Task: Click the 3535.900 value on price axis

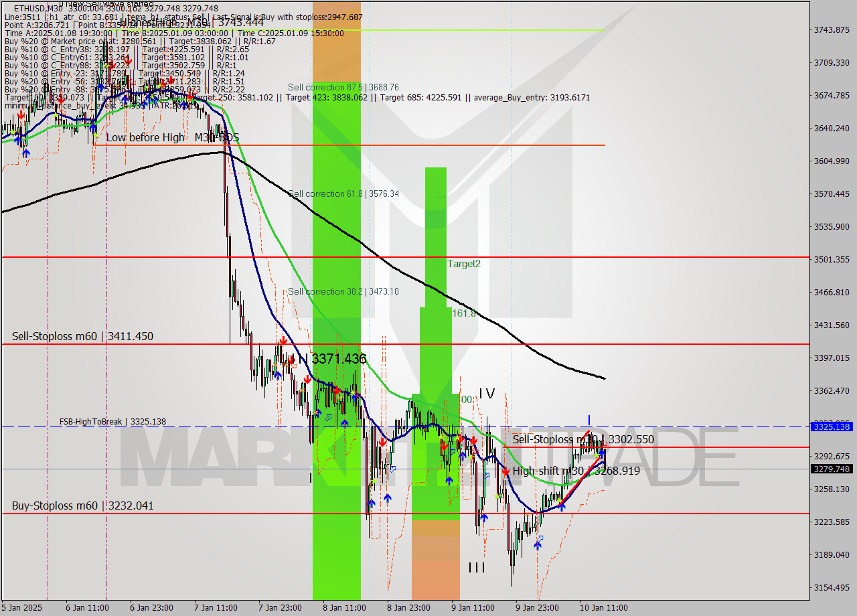Action: coord(832,226)
